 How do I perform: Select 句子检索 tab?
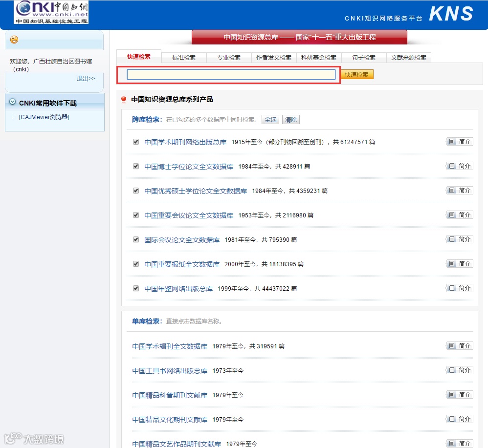point(363,58)
